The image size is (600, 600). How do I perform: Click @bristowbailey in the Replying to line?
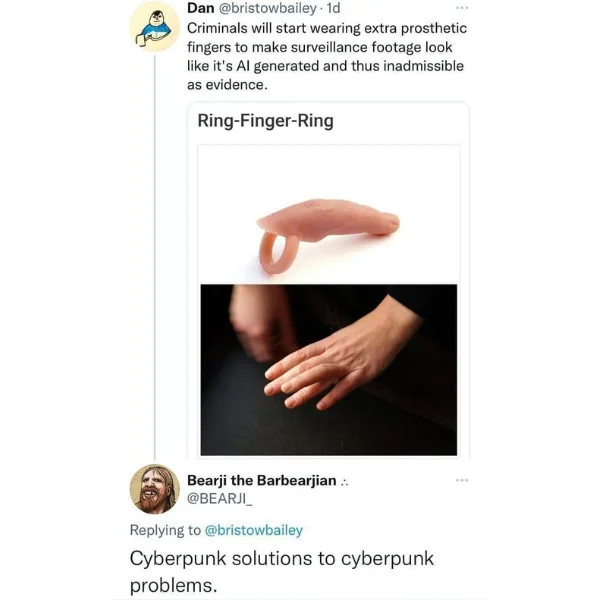click(254, 530)
